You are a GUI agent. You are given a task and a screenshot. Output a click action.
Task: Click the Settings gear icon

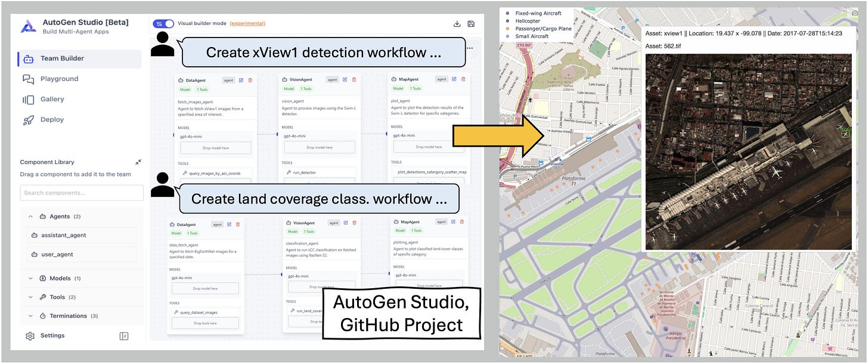click(30, 336)
